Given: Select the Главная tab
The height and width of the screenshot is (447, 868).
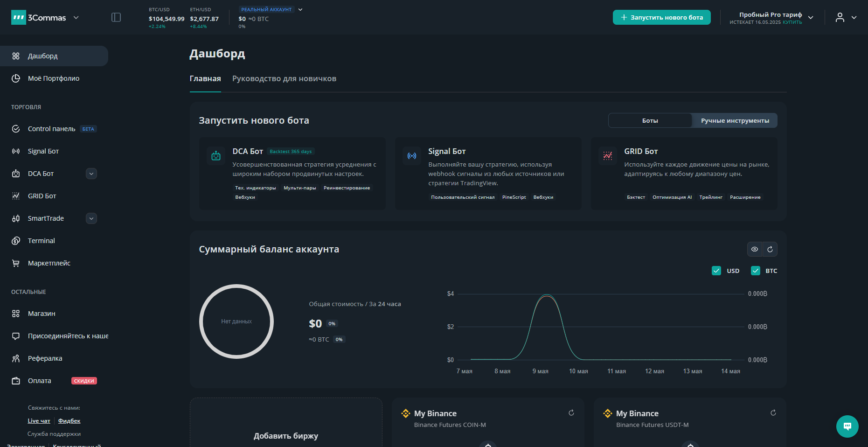Looking at the screenshot, I should 205,79.
